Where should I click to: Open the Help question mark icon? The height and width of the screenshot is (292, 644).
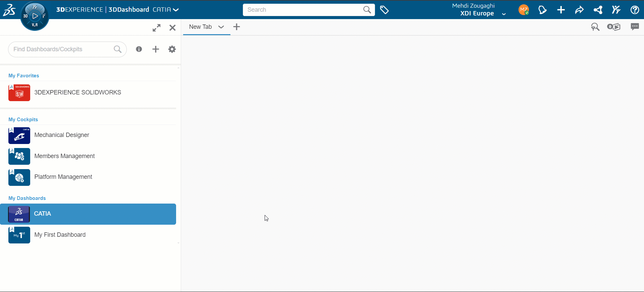[x=635, y=10]
